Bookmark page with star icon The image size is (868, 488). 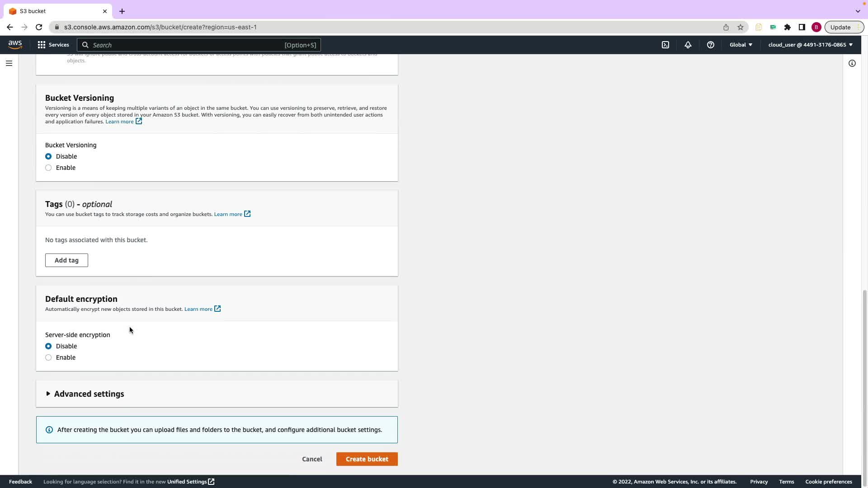tap(740, 27)
